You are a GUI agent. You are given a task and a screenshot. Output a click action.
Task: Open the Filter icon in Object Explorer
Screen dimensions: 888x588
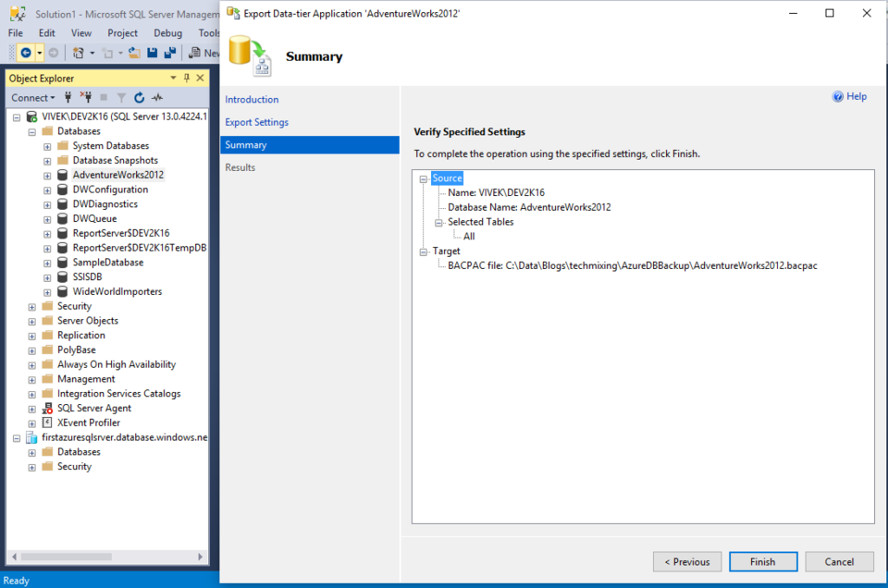pos(121,97)
